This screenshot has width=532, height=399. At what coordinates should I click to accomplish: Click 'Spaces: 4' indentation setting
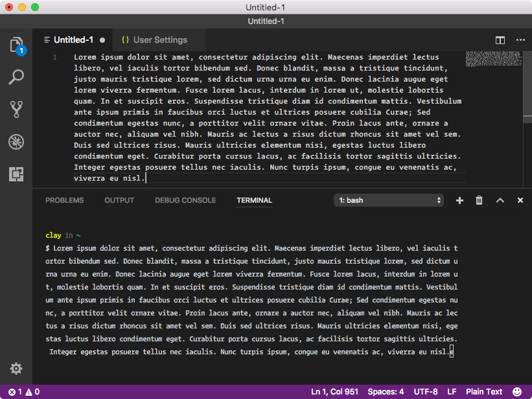386,392
